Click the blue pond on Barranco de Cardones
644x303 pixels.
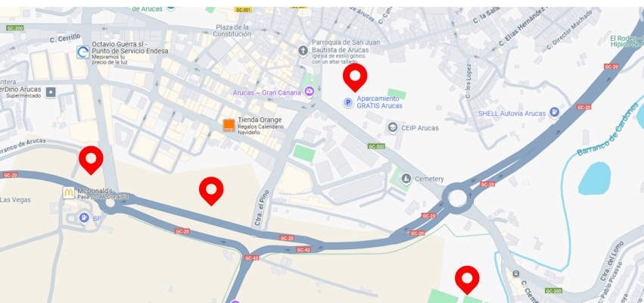coord(594,178)
